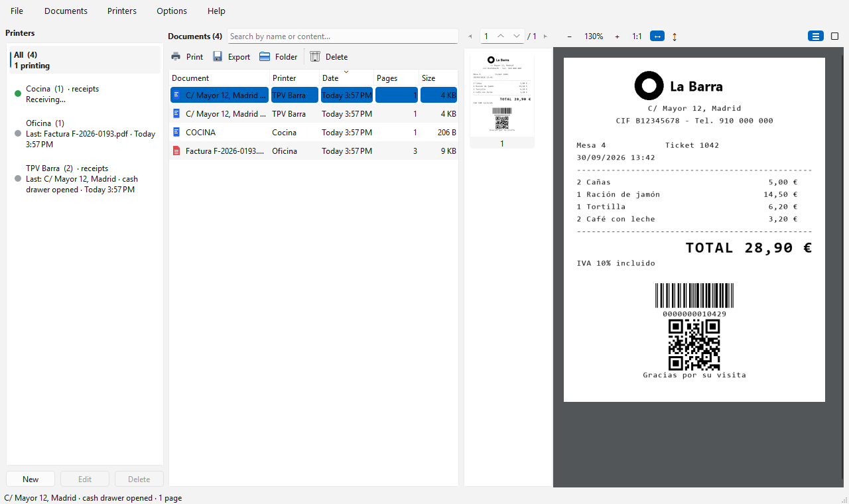
Task: Sort documents by the Printer column header
Action: tap(294, 78)
